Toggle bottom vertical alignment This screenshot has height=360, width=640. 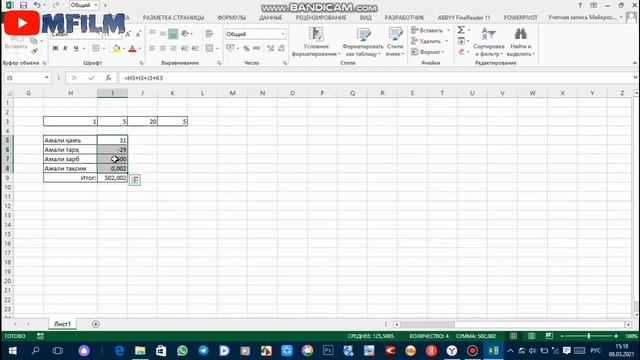coord(173,33)
